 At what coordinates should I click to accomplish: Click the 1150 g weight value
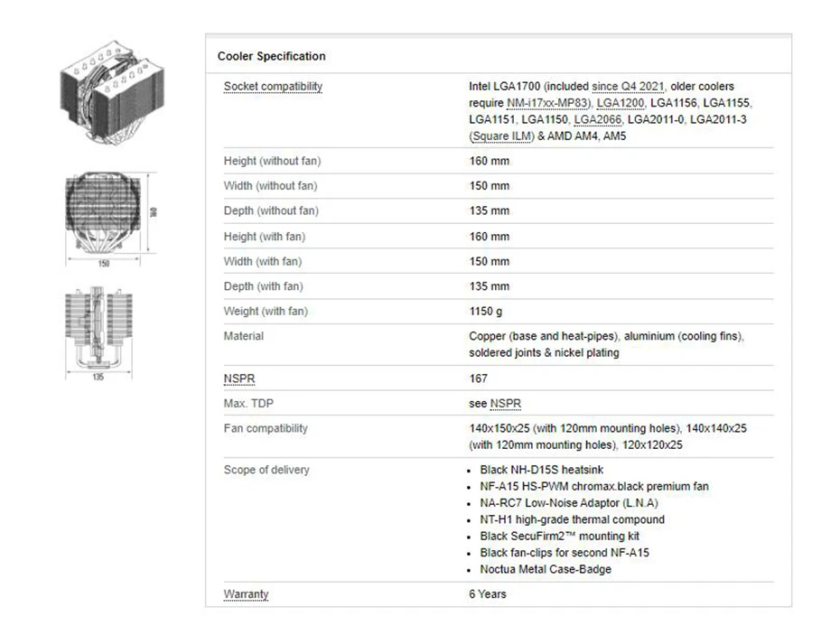485,312
